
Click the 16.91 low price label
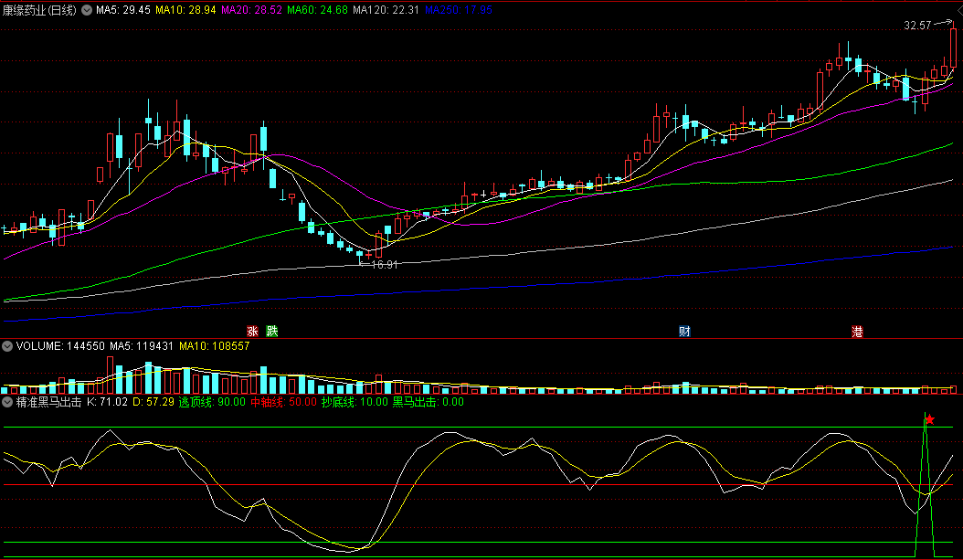(x=385, y=265)
